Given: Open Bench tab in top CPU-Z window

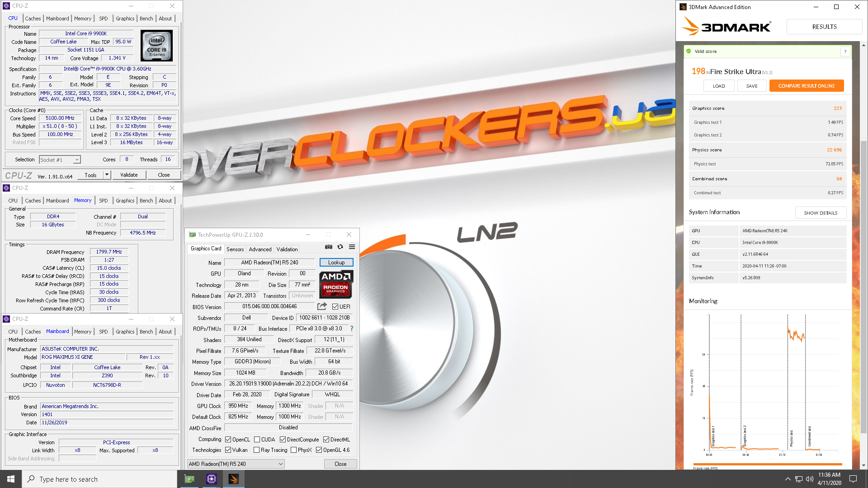Looking at the screenshot, I should (146, 19).
